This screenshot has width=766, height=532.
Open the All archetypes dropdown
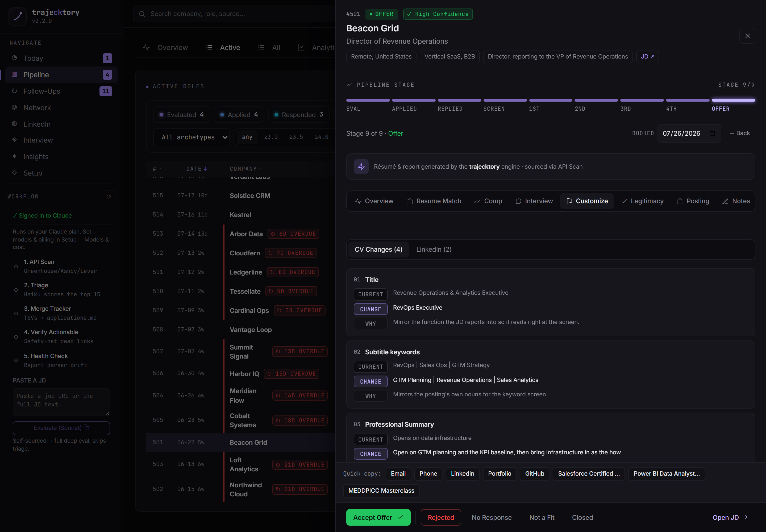click(x=191, y=137)
